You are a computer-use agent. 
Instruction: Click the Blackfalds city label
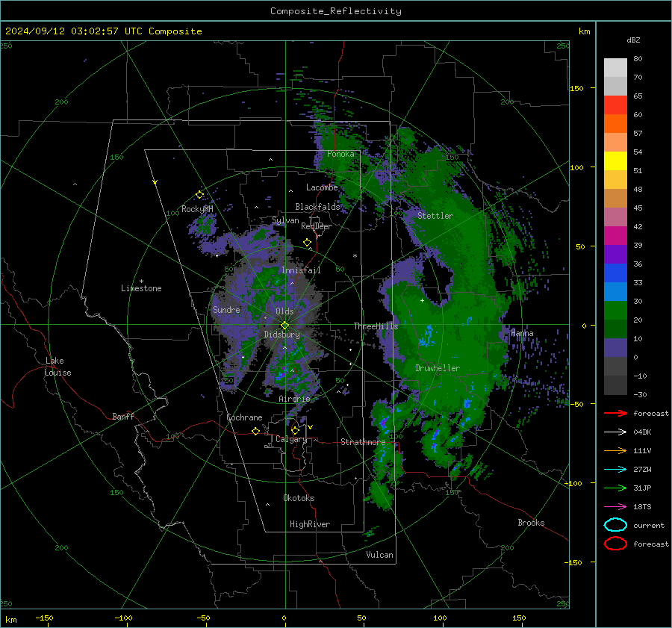coord(317,207)
